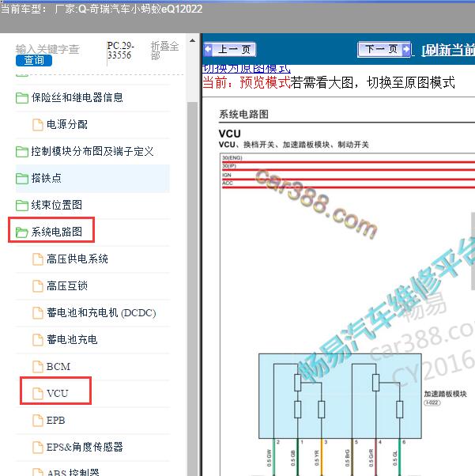The image size is (475, 476).
Task: Click the 系统电路图 heading in the page
Action: (x=243, y=115)
